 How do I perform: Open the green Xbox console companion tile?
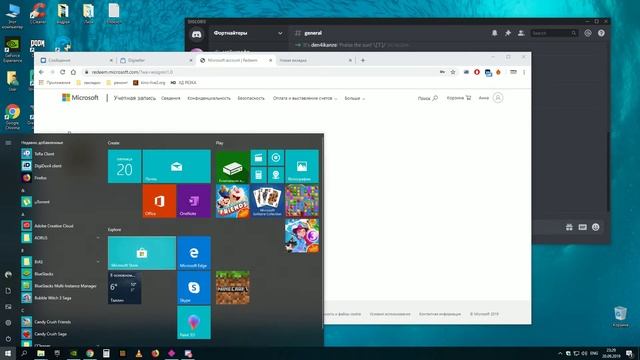[233, 167]
